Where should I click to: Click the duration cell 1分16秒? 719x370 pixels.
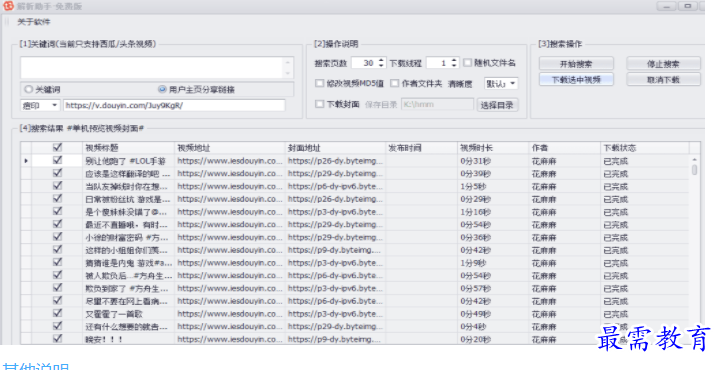tap(476, 212)
